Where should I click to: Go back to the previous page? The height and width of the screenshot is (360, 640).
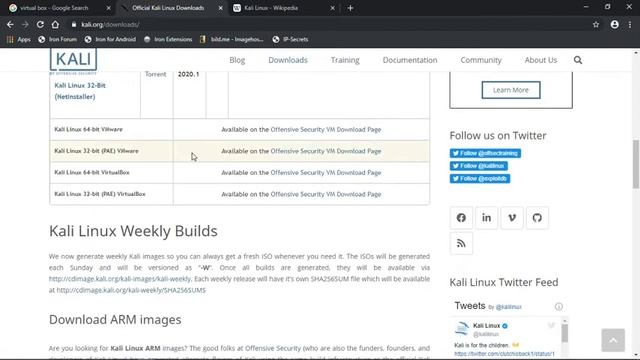coord(10,24)
